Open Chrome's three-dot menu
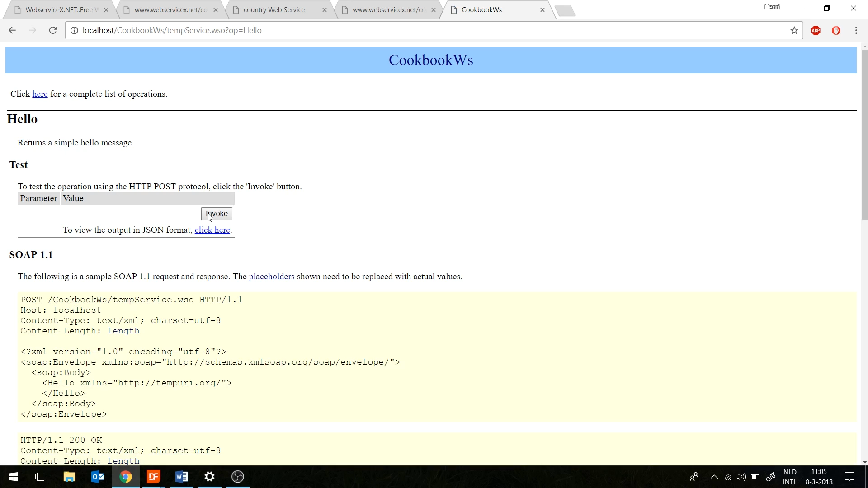868x488 pixels. pos(856,30)
